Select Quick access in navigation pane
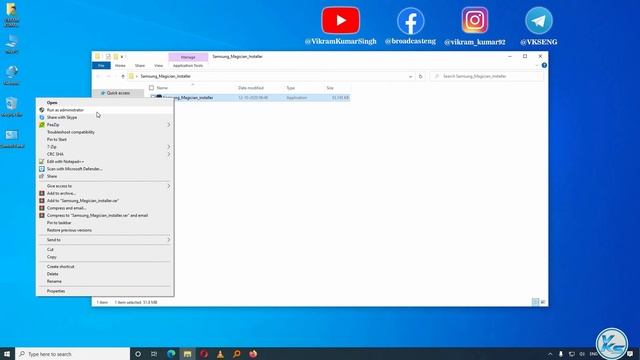640x360 pixels. [x=118, y=93]
